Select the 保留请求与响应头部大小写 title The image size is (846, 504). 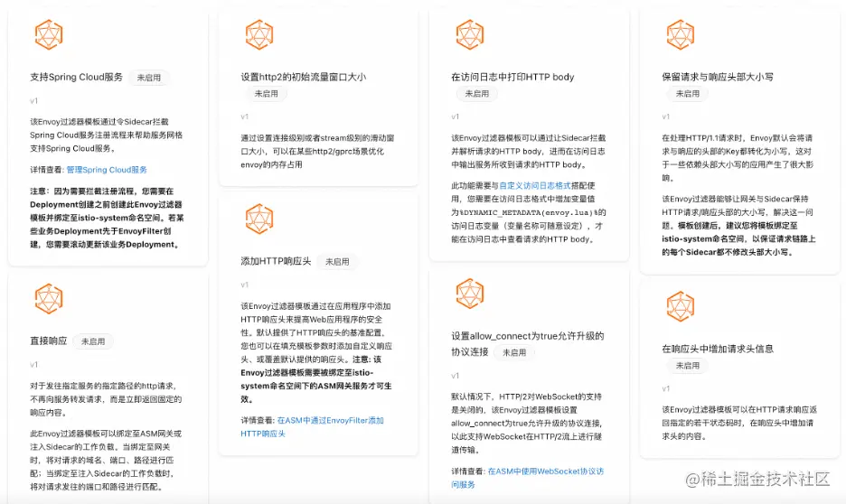point(718,77)
